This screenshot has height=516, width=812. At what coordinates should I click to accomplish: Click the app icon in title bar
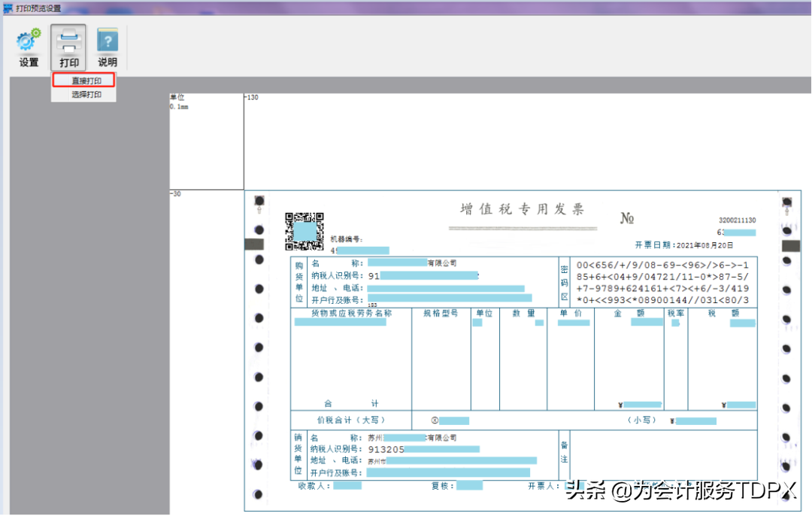coord(8,8)
